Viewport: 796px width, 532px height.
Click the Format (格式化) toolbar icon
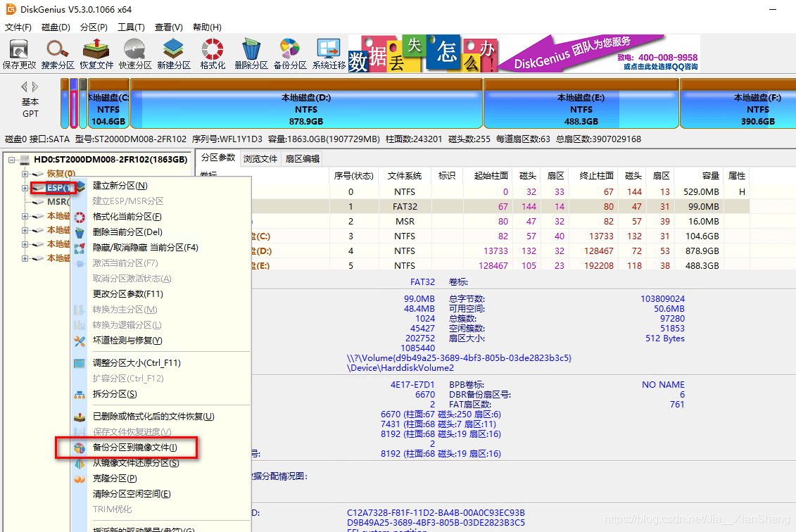click(213, 54)
